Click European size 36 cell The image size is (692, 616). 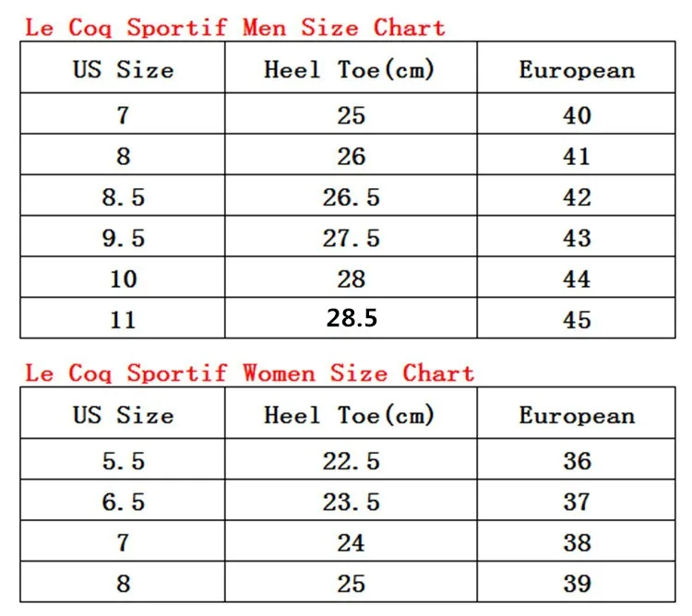577,459
